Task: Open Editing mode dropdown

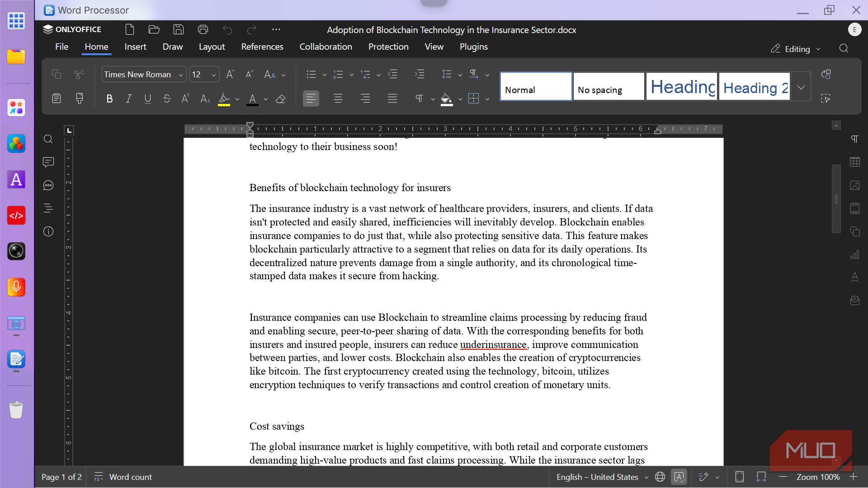Action: click(x=796, y=49)
